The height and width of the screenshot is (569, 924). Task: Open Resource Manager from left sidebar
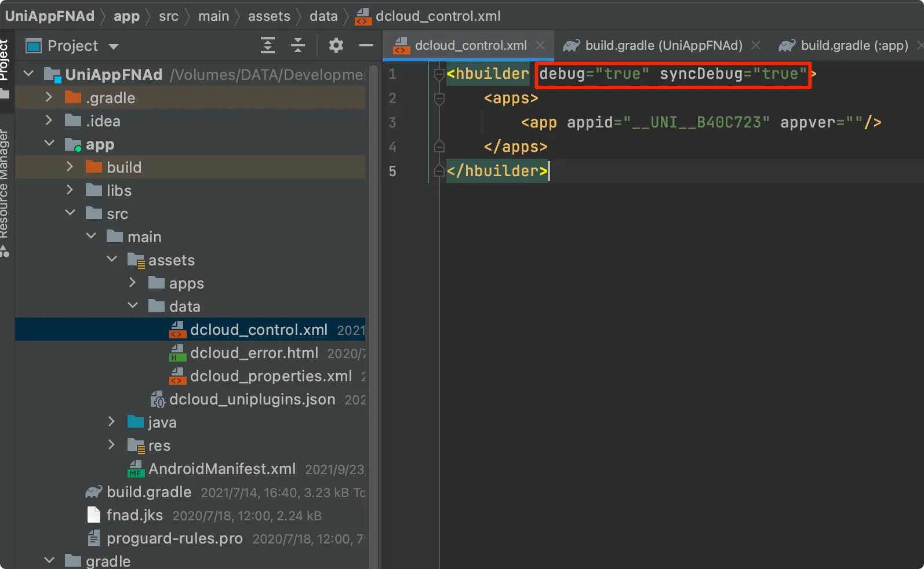[x=5, y=185]
